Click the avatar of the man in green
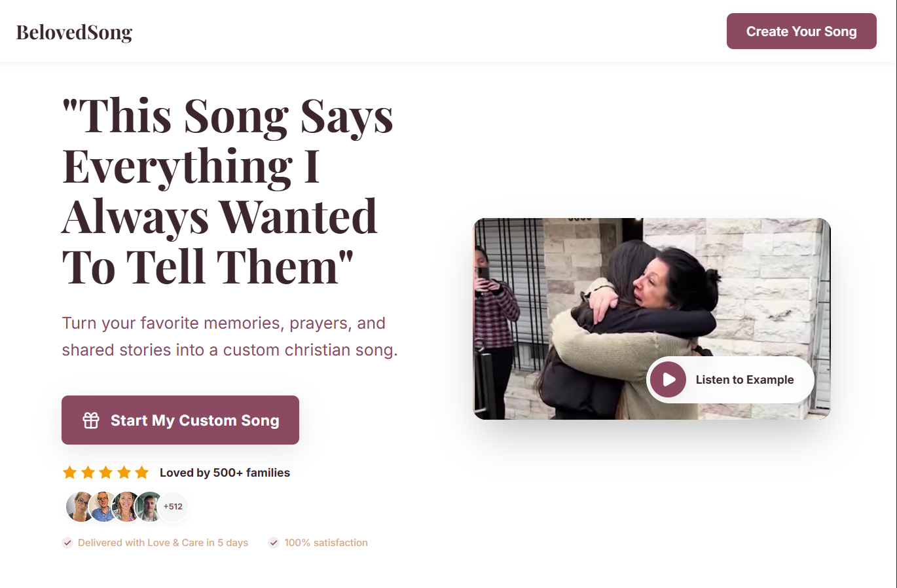897x588 pixels. coord(149,506)
